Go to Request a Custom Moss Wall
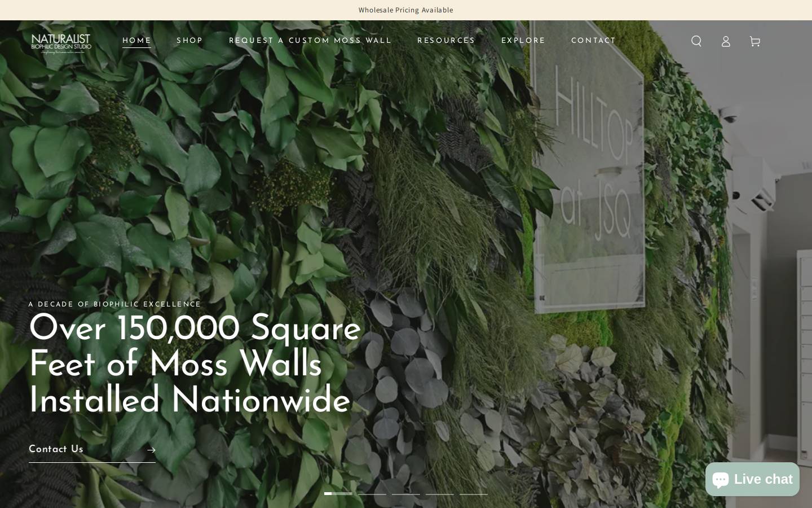 [x=310, y=41]
